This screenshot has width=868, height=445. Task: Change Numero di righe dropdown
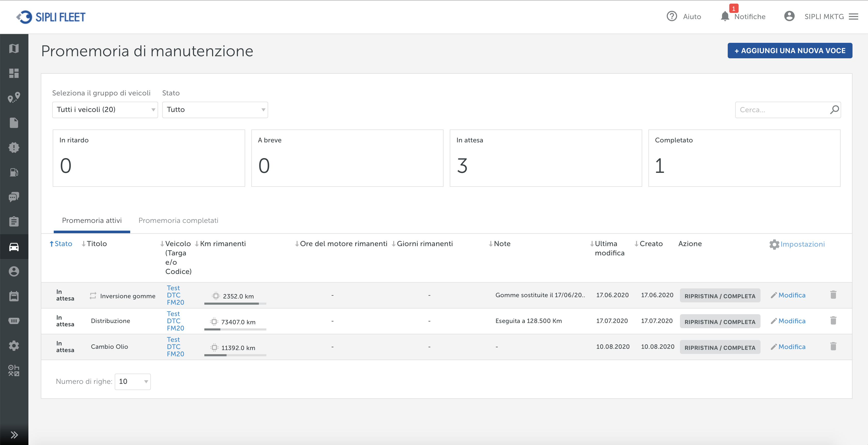133,381
